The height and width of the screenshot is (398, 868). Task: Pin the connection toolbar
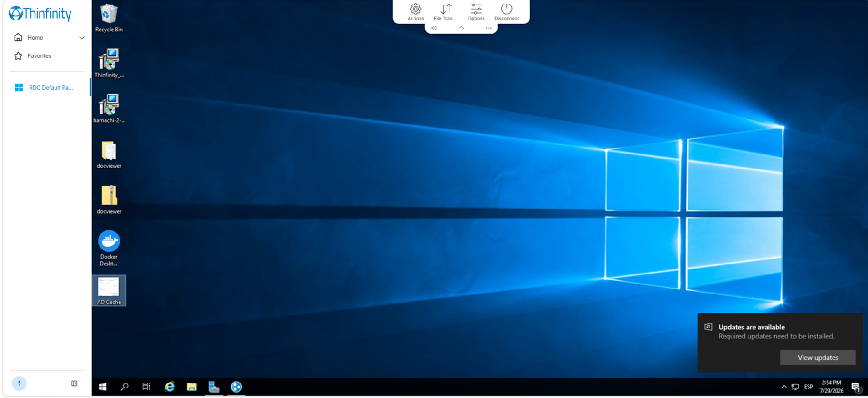click(434, 28)
